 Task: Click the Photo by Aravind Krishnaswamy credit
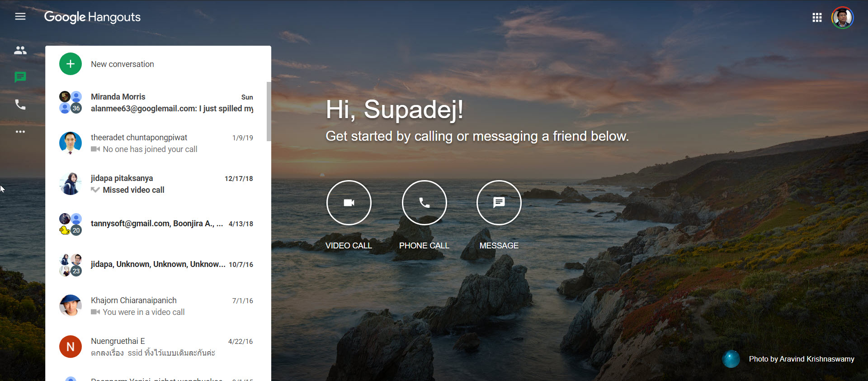click(x=802, y=359)
